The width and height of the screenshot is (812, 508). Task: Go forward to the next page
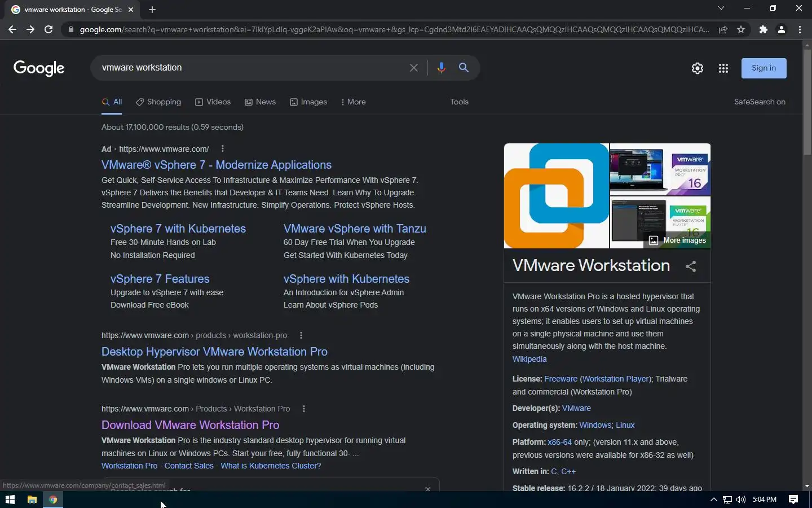click(x=30, y=29)
